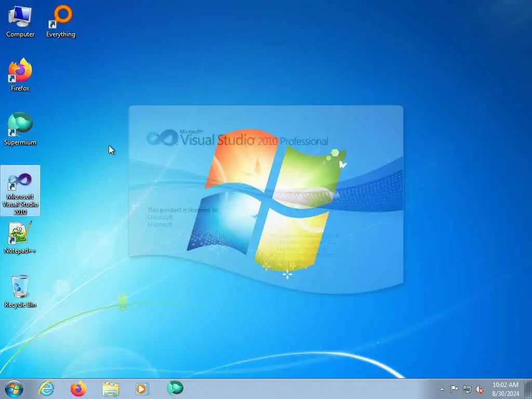The image size is (532, 399).
Task: Select the Everything search shortcut
Action: click(x=61, y=22)
